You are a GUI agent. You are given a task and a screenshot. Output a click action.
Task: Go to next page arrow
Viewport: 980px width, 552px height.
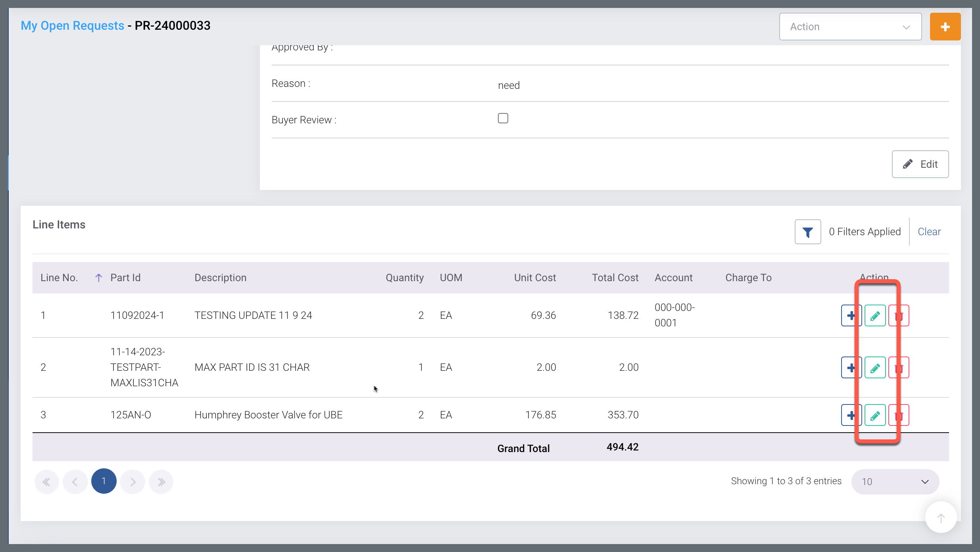tap(133, 482)
